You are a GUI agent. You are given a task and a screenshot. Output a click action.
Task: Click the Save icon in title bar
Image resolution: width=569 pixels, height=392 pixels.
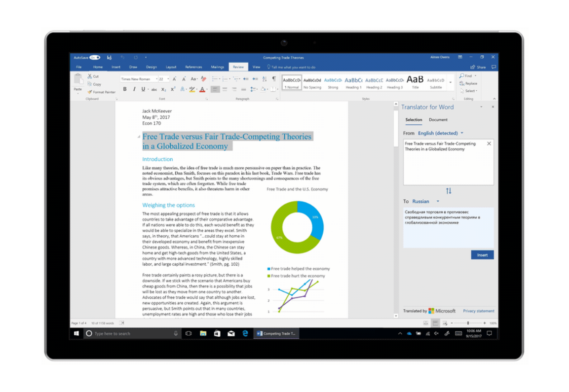tap(109, 57)
